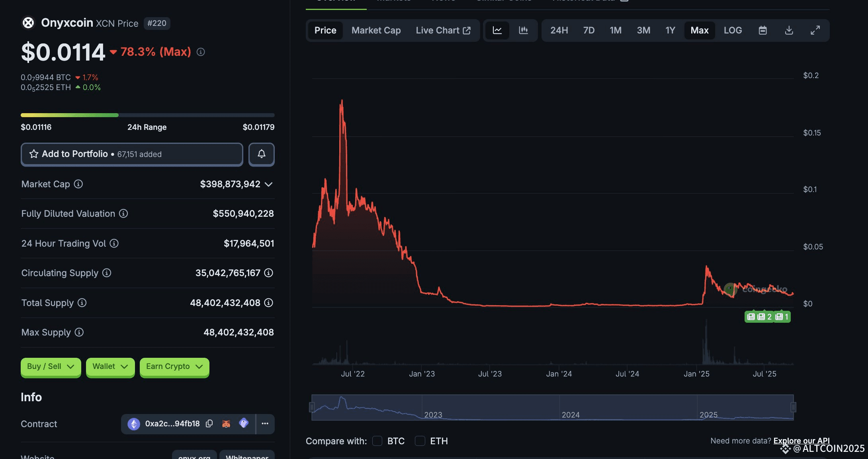The height and width of the screenshot is (459, 868).
Task: Click Market Cap info icon
Action: coord(78,184)
